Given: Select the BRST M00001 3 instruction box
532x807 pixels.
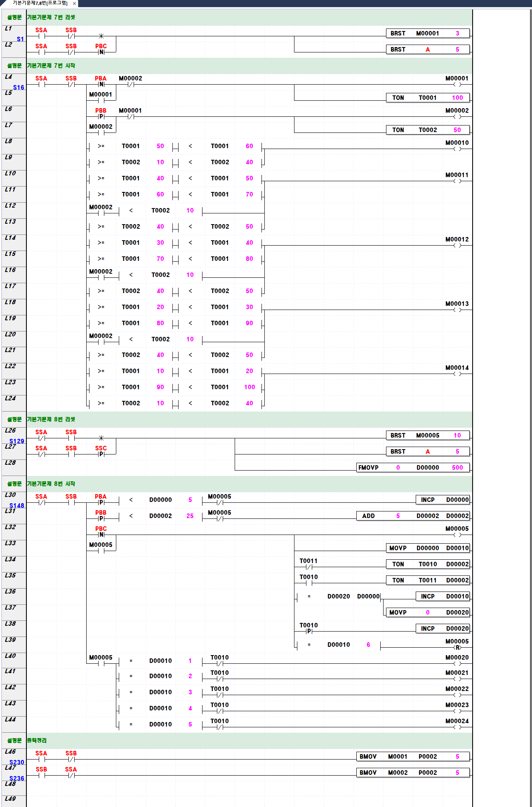Looking at the screenshot, I should coord(427,33).
